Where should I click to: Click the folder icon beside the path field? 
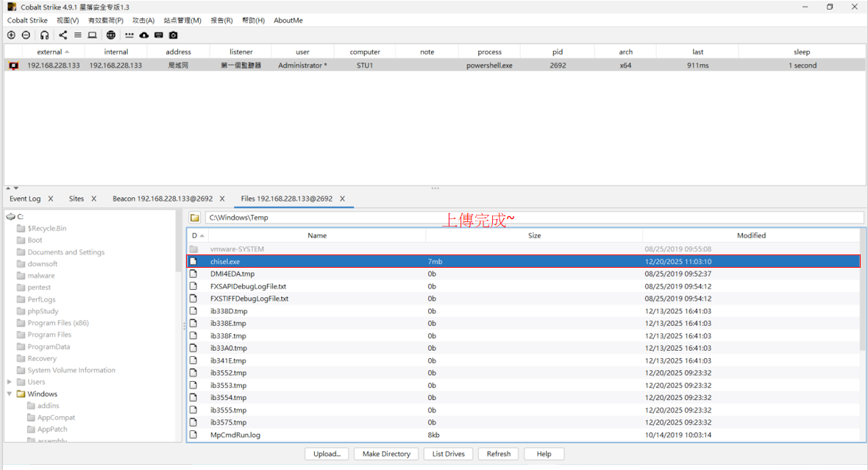[x=194, y=218]
